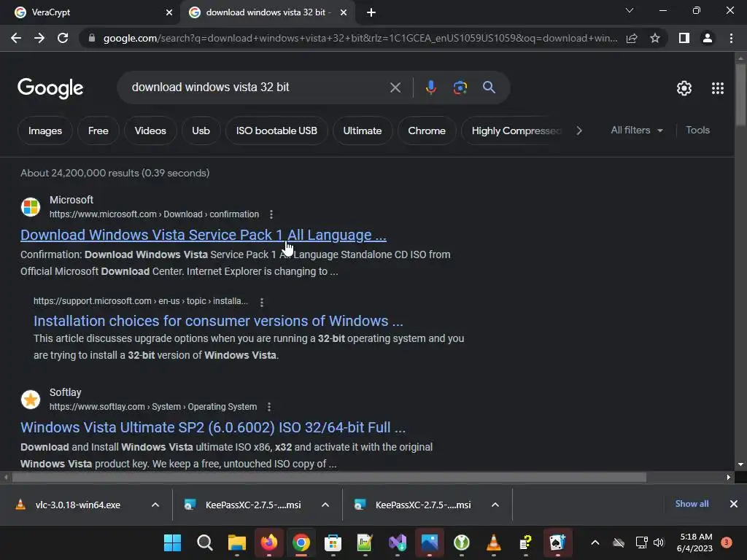Expand first KeePassXC-2.7.5 download options
The image size is (747, 560).
point(325,505)
